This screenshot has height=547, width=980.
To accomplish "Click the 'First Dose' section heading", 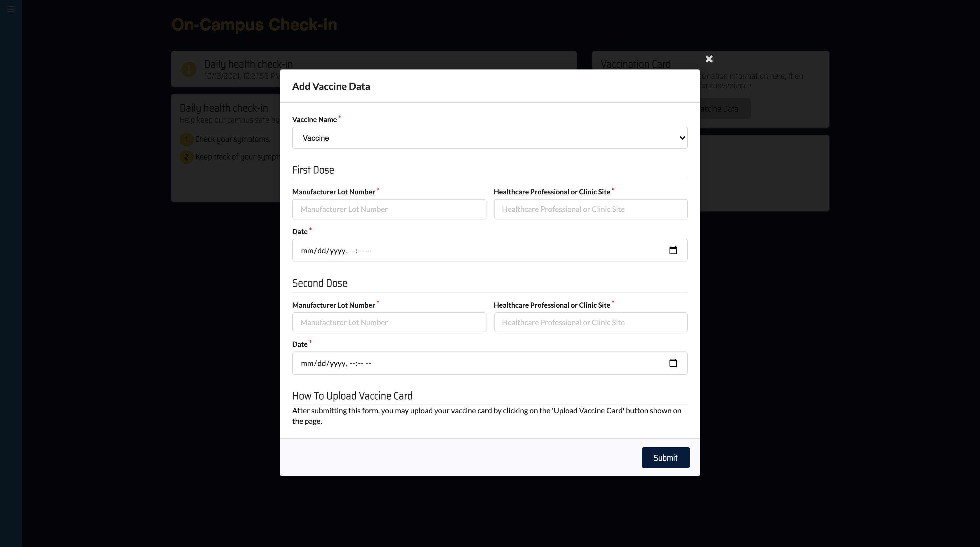I will point(313,170).
